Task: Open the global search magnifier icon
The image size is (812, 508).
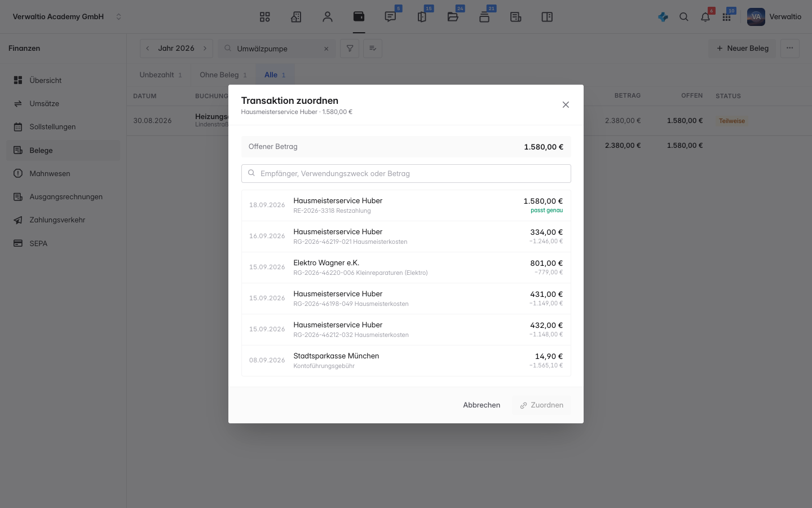Action: pyautogui.click(x=684, y=17)
